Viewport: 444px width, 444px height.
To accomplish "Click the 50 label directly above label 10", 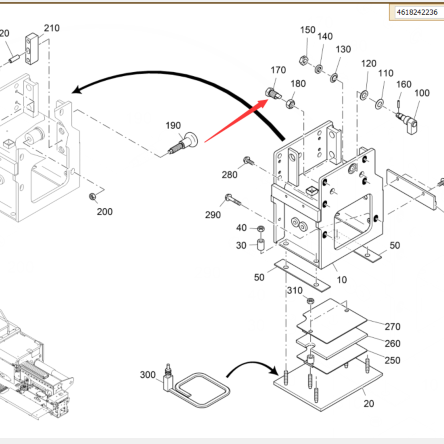I will 395,246.
